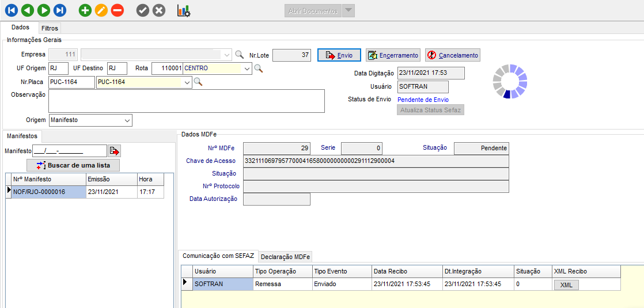This screenshot has height=308, width=644.
Task: Click the red delete record icon
Action: pos(118,10)
